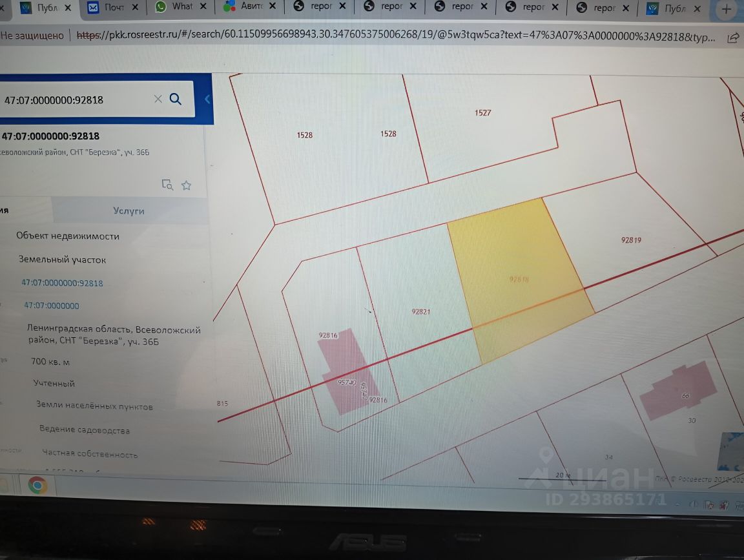Viewport: 744px width, 560px height.
Task: Switch to the last Публ browser tab
Action: [674, 8]
